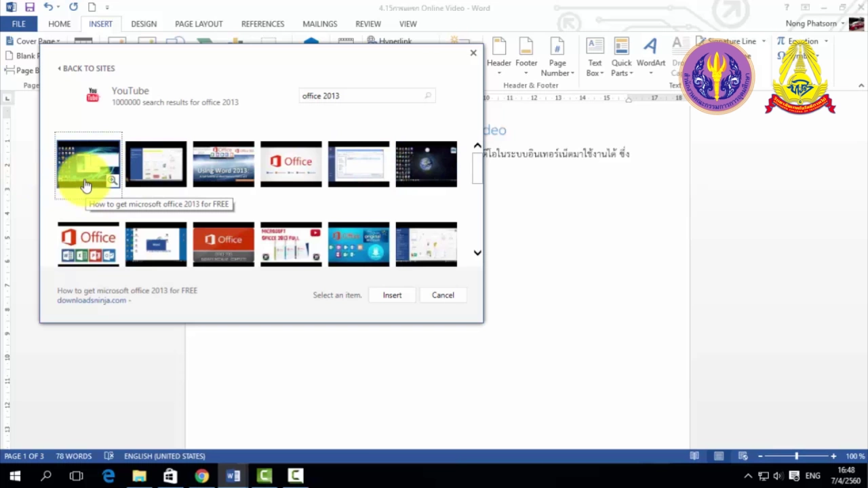Switch to Print Layout view icon
Viewport: 868px width, 488px height.
pos(719,456)
